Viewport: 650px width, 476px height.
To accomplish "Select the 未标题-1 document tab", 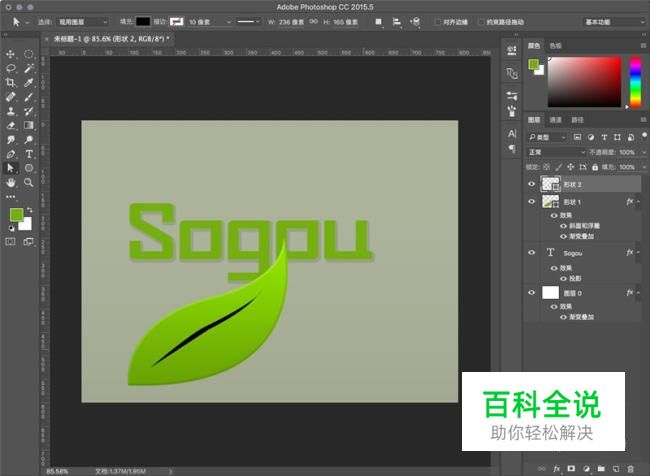I will pos(111,39).
